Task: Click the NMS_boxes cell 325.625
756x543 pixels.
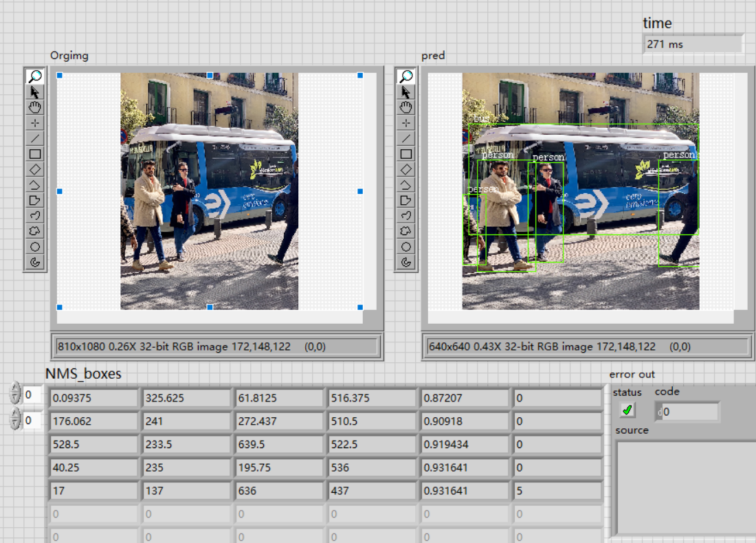Action: coord(186,399)
